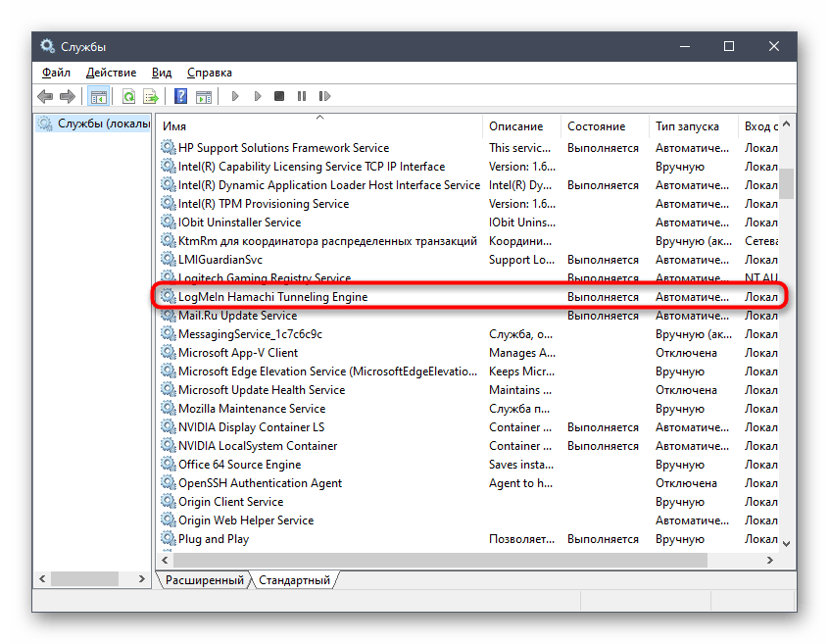Click the Export List toolbar icon
Image resolution: width=829 pixels, height=644 pixels.
coord(151,96)
